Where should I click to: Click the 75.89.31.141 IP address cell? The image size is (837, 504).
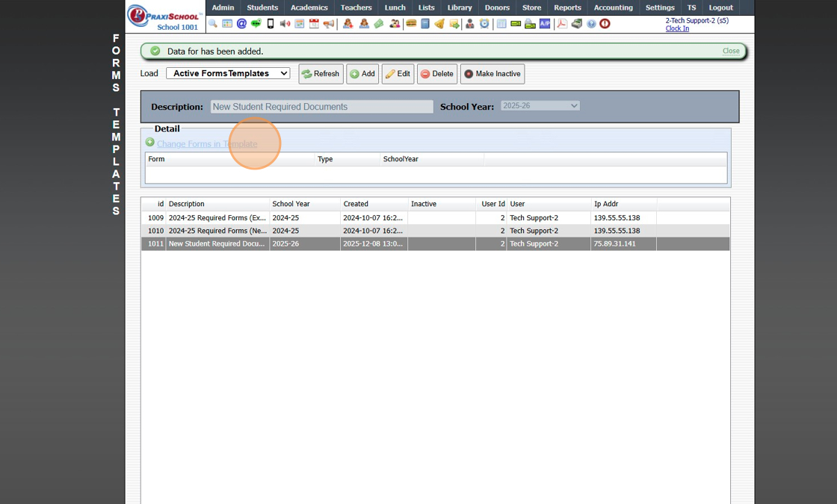(623, 243)
